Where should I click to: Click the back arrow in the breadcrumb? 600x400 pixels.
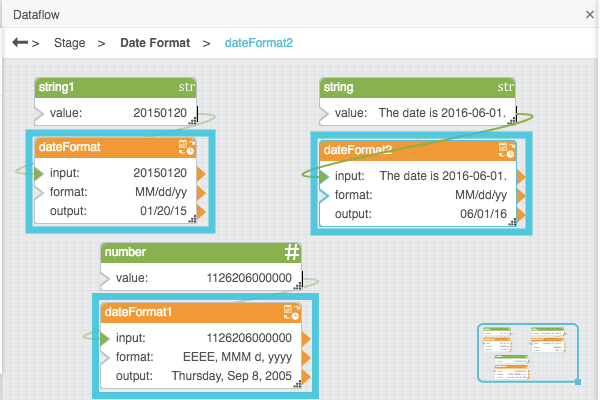click(x=20, y=42)
